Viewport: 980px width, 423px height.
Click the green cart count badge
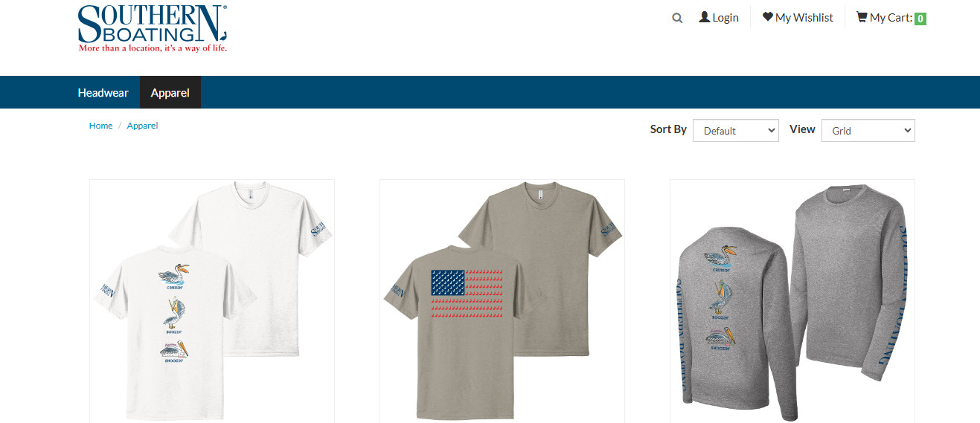click(920, 19)
